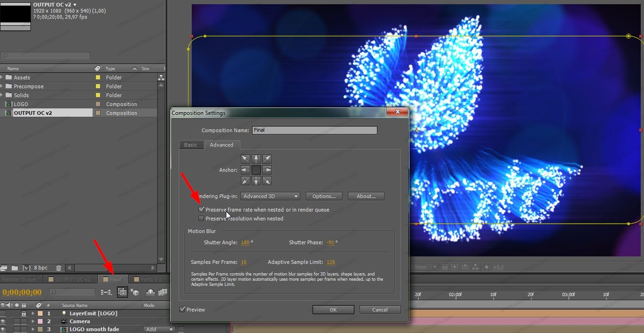Click the OK button

click(333, 310)
